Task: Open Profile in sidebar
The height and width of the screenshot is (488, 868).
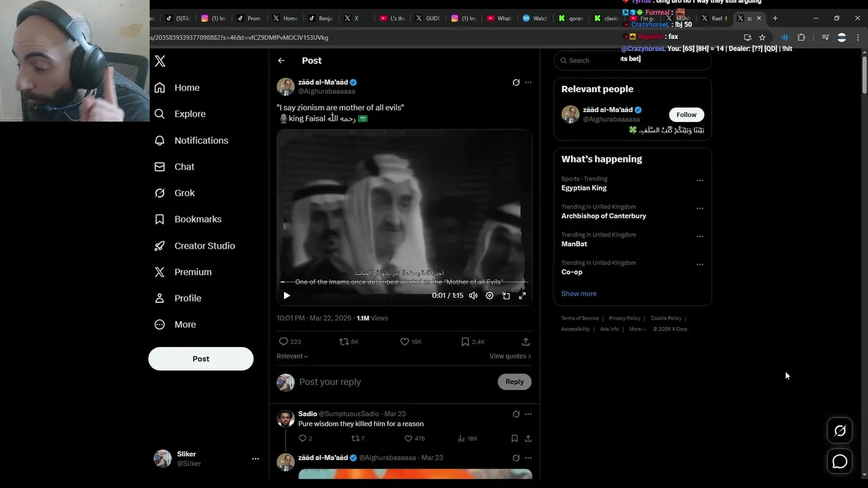Action: tap(178, 298)
